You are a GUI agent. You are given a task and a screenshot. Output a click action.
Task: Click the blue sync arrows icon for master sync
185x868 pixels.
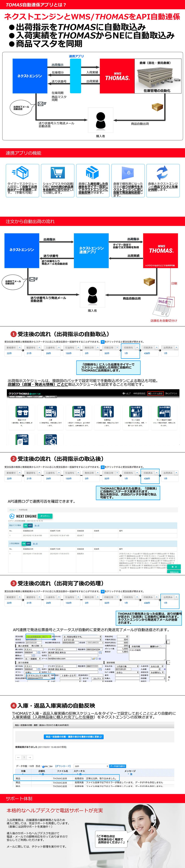162,172
